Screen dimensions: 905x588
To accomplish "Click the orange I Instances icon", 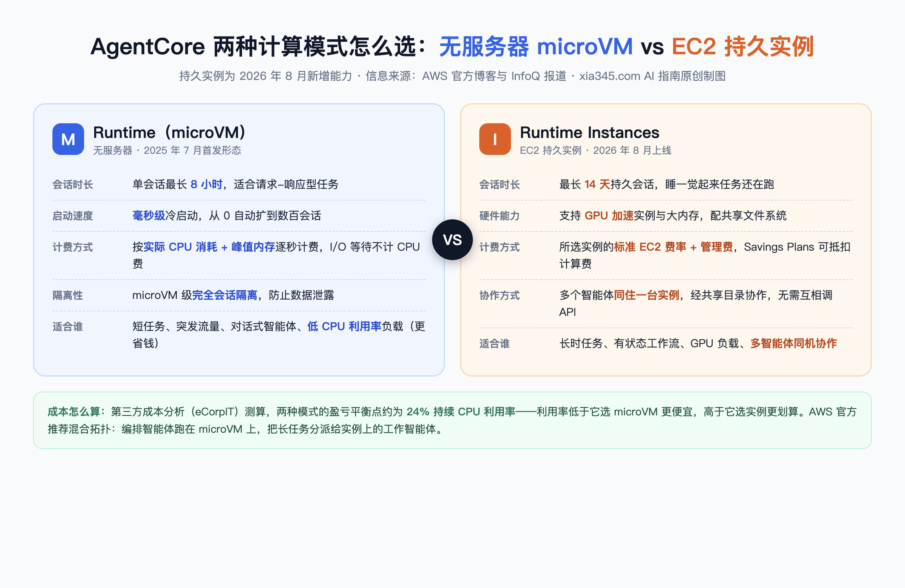I will pos(495,139).
